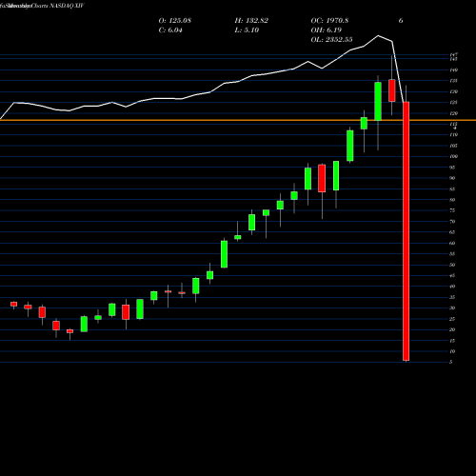The height and width of the screenshot is (476, 476).
Task: Click the open price value O: 125.08
Action: pyautogui.click(x=175, y=21)
